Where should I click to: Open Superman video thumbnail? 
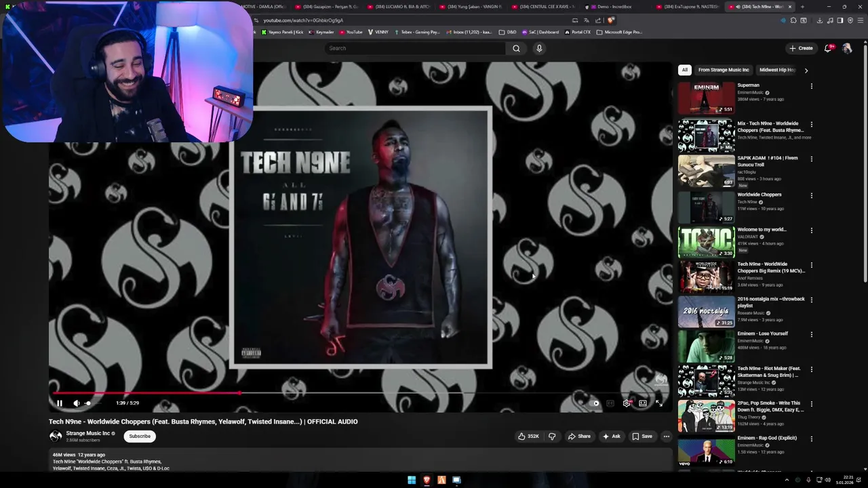(706, 98)
